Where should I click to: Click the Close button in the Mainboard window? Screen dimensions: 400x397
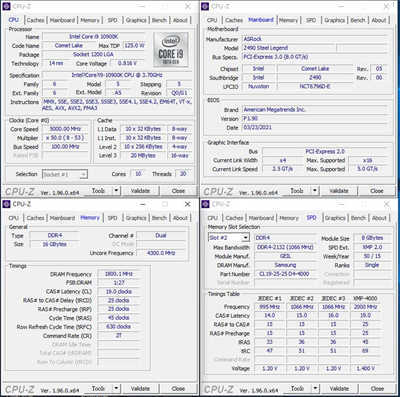point(377,191)
